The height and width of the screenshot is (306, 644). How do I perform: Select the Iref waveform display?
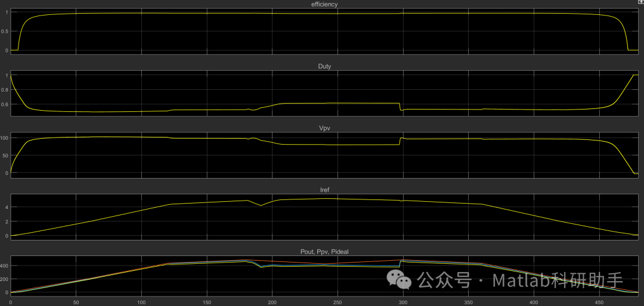(324, 217)
